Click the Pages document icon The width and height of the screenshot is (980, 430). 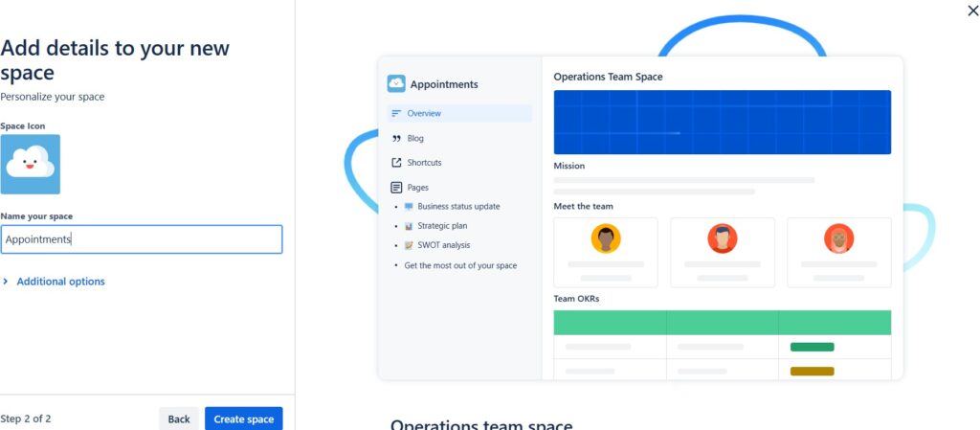(396, 187)
